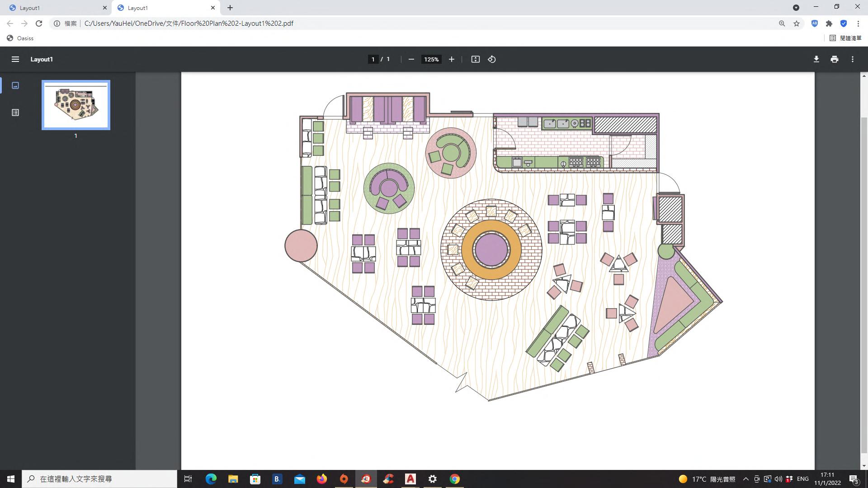Screen dimensions: 868x488
Task: Rotate the PDF counterclockwise
Action: (x=492, y=59)
